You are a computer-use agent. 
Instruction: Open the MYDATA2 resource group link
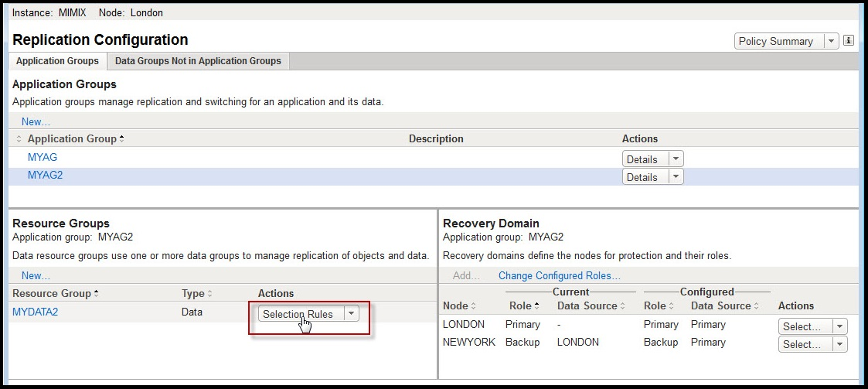click(x=36, y=312)
